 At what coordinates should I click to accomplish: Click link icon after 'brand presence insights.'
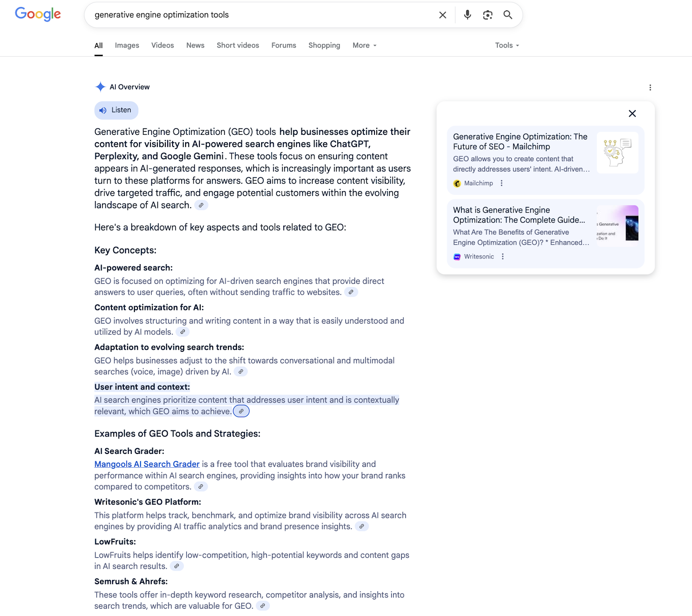pyautogui.click(x=362, y=527)
